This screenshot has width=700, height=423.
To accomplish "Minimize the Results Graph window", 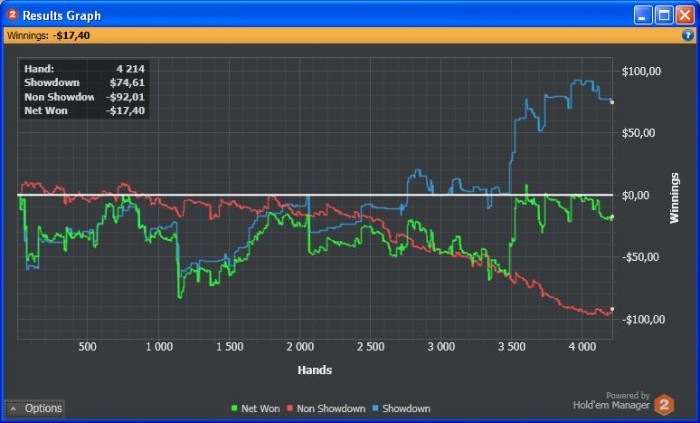I will (x=643, y=15).
